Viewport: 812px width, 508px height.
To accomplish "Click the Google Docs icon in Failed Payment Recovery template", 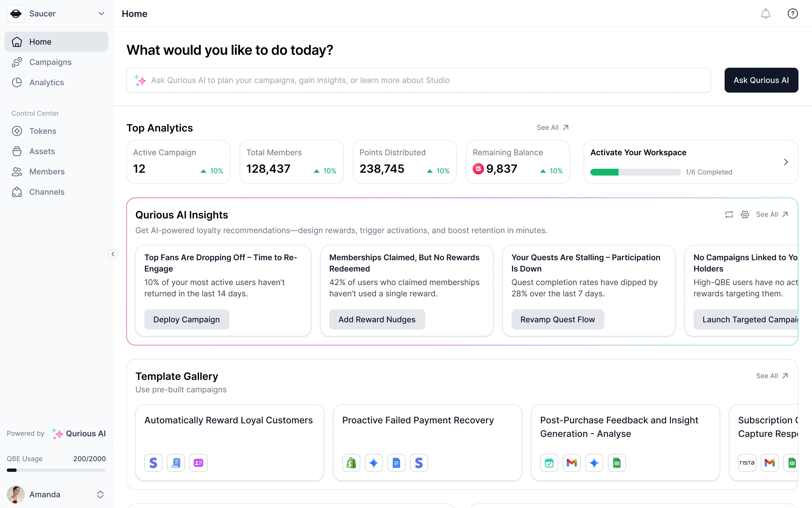I will [396, 463].
